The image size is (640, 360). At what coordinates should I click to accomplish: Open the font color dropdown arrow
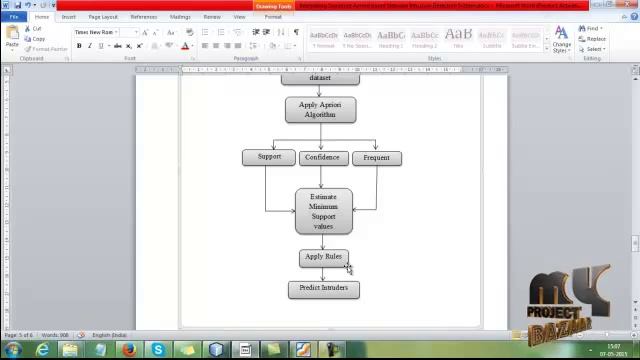click(x=192, y=46)
